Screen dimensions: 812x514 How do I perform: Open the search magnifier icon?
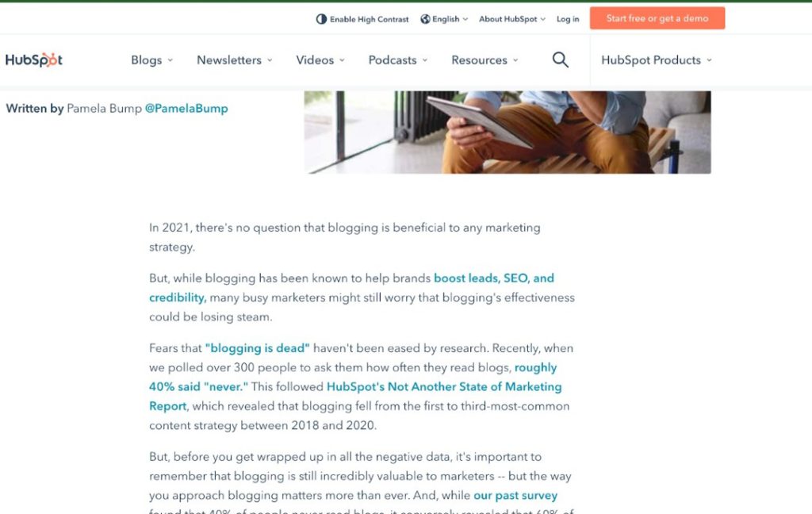point(561,60)
